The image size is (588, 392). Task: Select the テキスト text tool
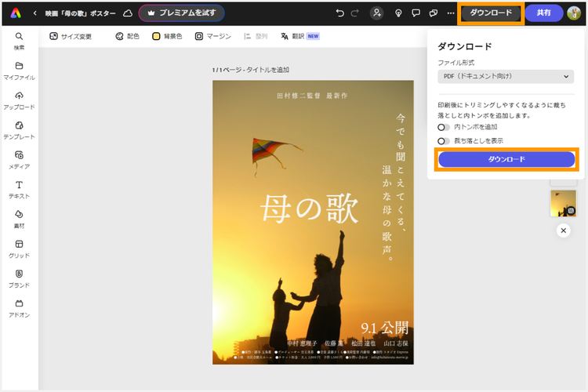tap(19, 190)
